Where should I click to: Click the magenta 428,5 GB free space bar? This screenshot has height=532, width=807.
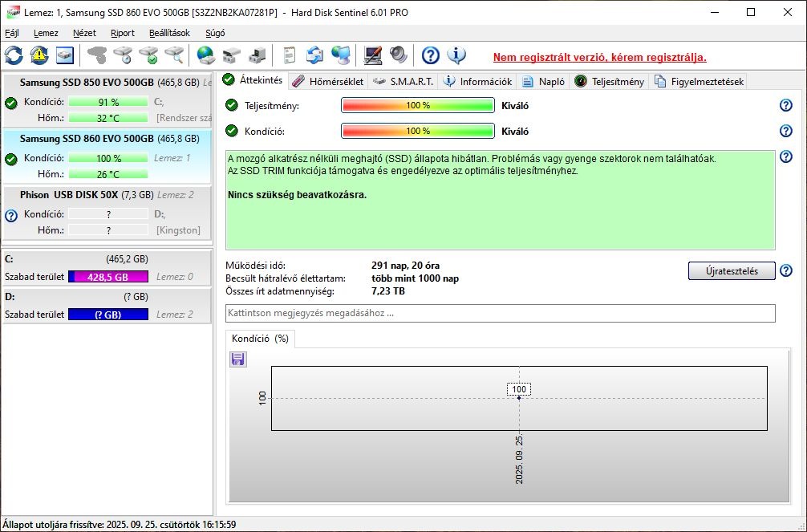tap(108, 277)
